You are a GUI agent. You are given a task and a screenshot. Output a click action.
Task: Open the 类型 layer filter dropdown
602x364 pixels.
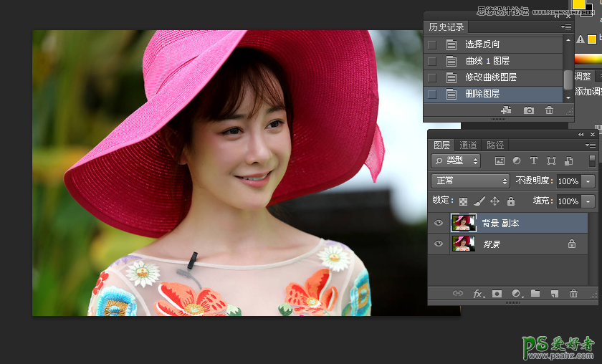456,161
